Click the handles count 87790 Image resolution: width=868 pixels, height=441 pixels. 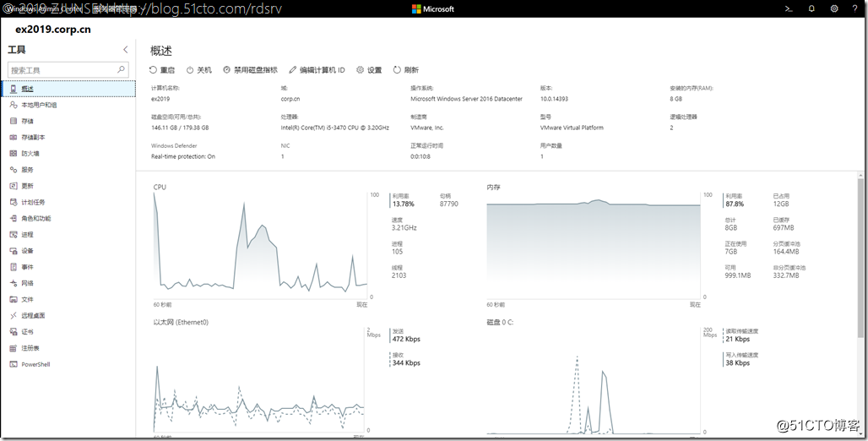click(x=449, y=204)
